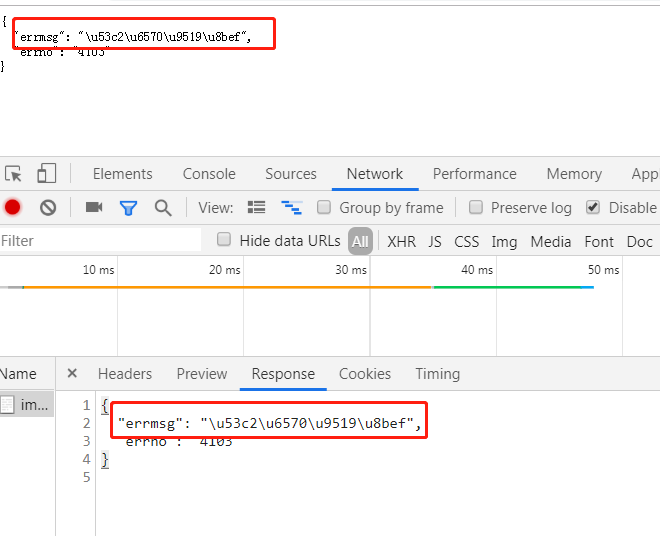Close the request details pane

(72, 373)
